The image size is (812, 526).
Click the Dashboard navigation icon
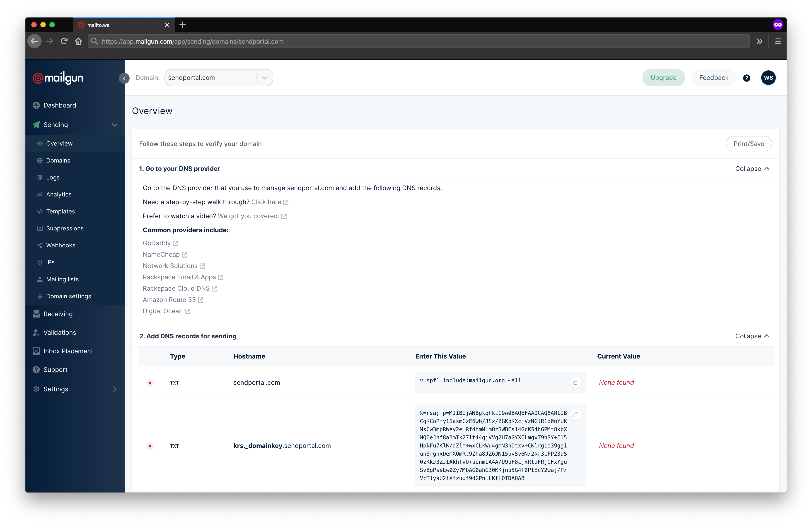(x=37, y=105)
